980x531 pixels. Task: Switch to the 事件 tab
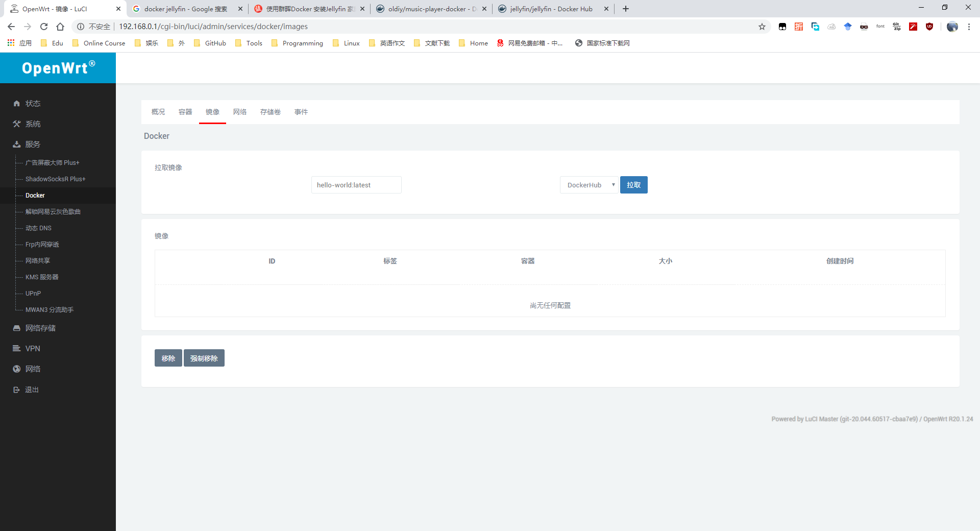[301, 112]
